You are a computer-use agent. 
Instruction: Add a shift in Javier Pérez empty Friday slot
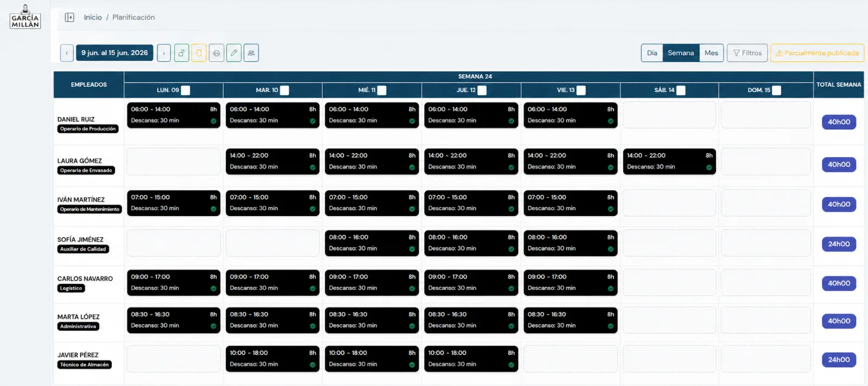(x=570, y=359)
